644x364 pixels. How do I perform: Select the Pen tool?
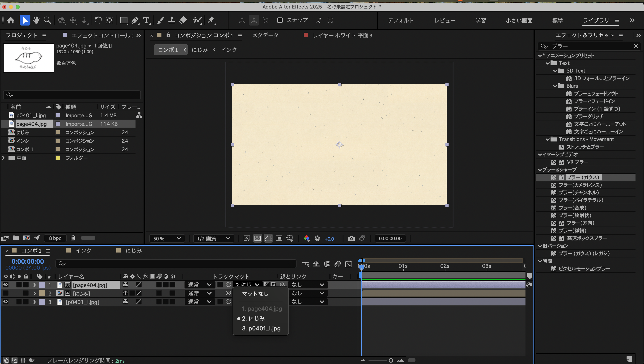[x=135, y=20]
